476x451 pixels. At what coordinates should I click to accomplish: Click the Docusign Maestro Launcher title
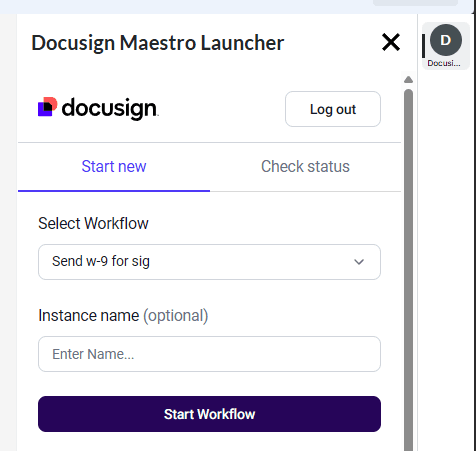coord(158,43)
